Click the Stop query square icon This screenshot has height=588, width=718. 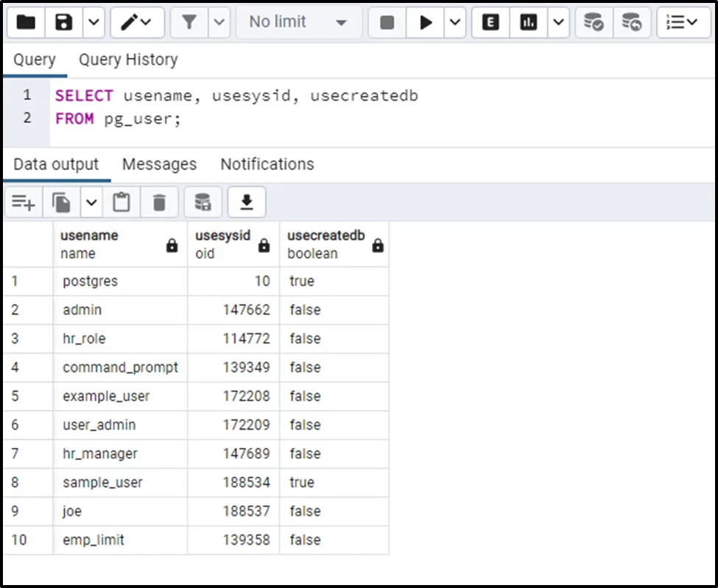point(387,23)
